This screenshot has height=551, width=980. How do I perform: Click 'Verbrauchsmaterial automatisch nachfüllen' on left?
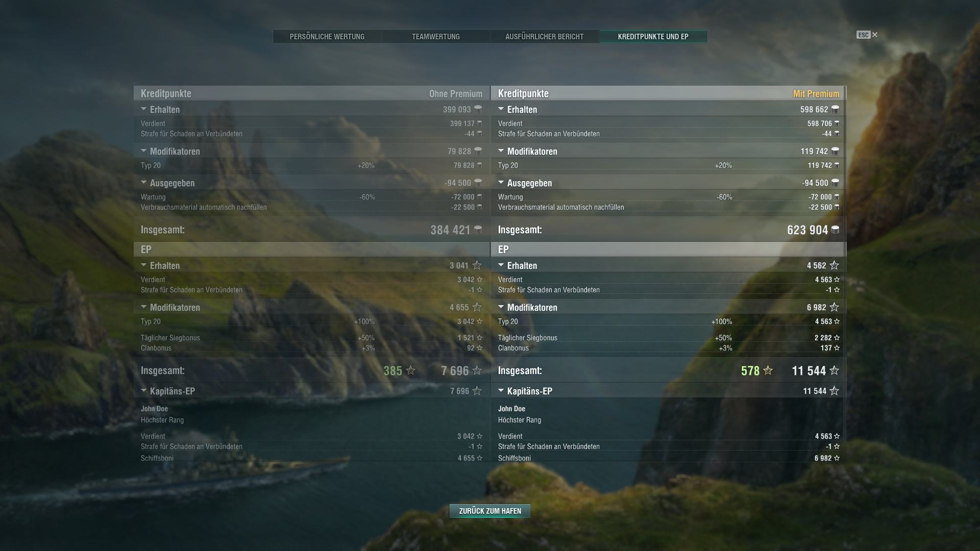(x=204, y=207)
